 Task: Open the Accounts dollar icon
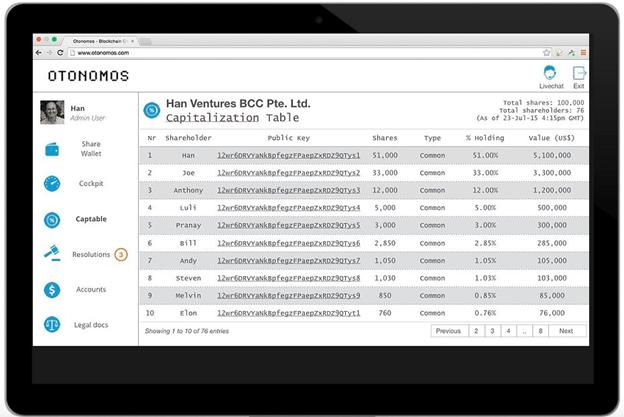tap(52, 290)
